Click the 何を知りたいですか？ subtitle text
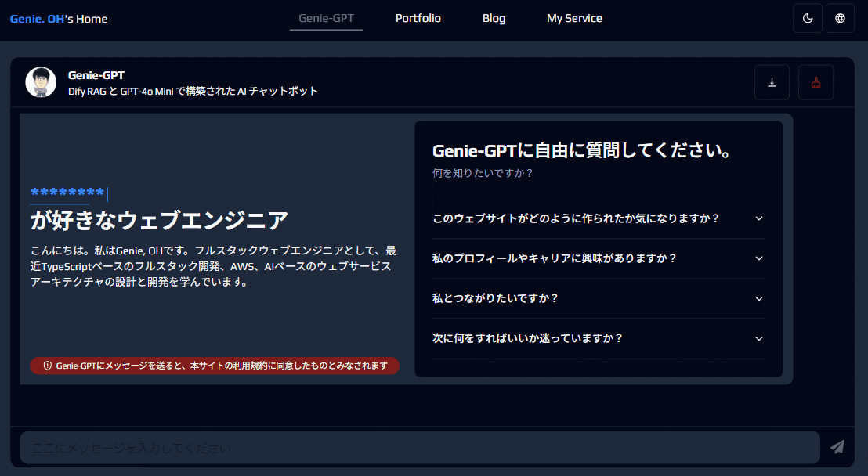Viewport: 868px width, 476px height. (483, 173)
